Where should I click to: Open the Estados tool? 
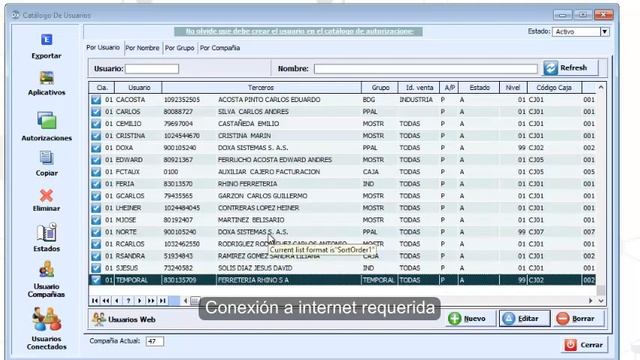47,233
